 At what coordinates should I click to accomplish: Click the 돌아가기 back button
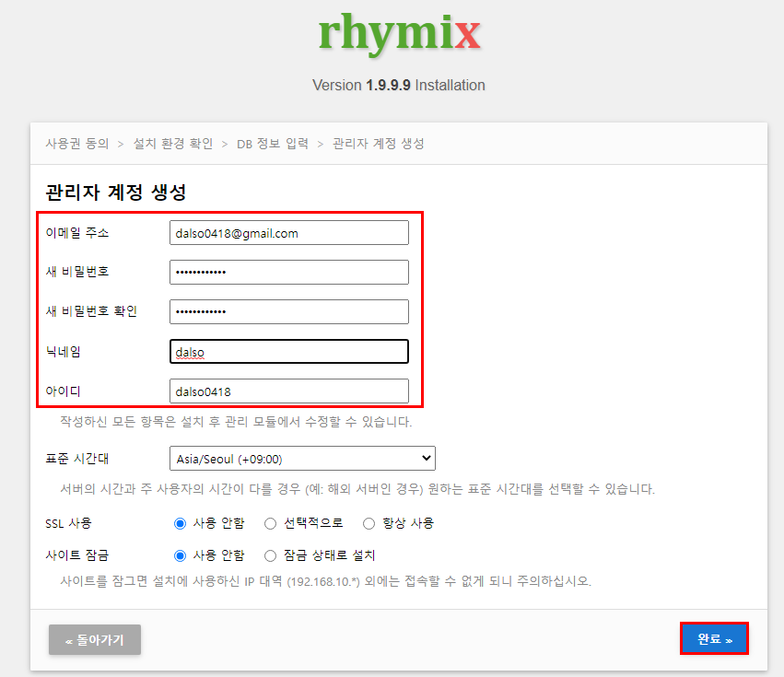coord(95,639)
